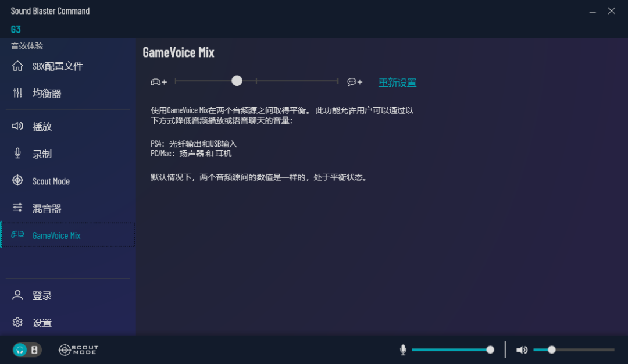Mute the speaker volume icon
The image size is (628, 364).
[x=522, y=349]
